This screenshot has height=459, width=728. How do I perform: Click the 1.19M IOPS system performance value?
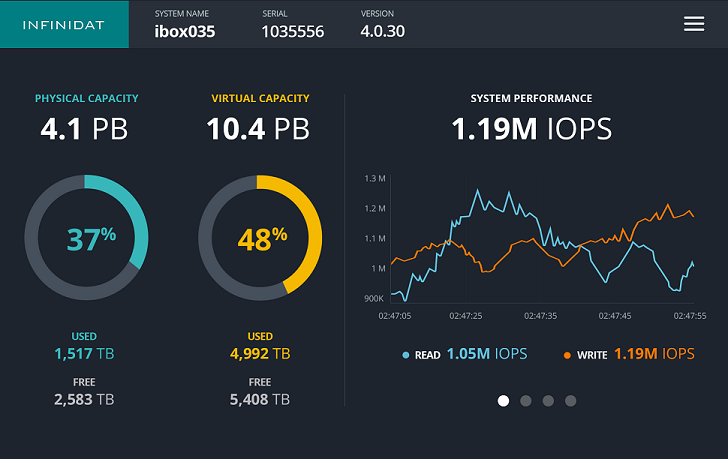coord(531,130)
